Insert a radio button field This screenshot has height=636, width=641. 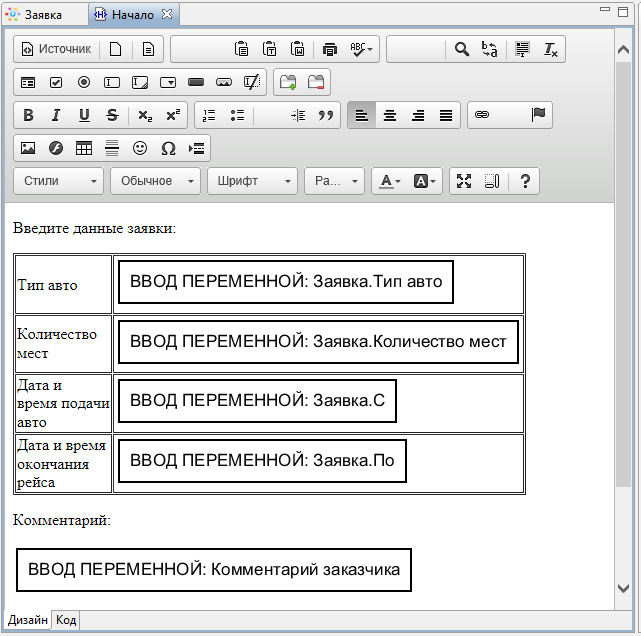[x=84, y=83]
